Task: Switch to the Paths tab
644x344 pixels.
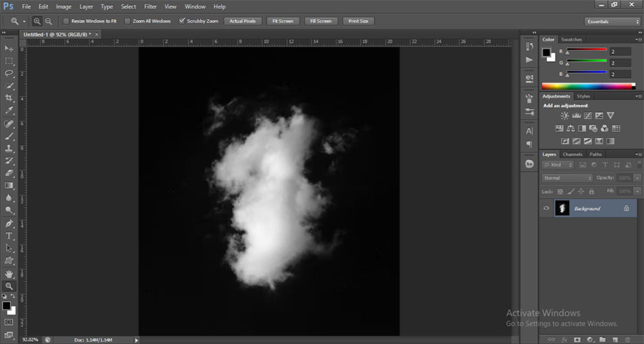Action: 595,155
